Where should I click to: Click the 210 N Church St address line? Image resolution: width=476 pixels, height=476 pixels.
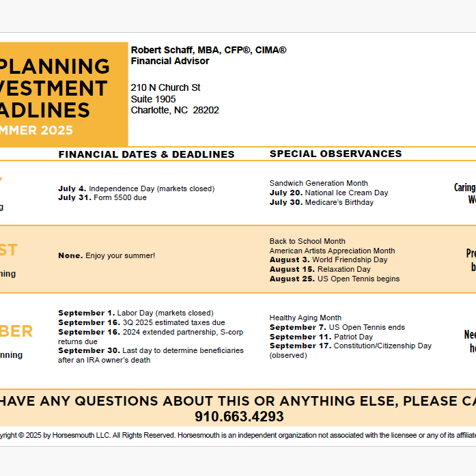pyautogui.click(x=165, y=87)
